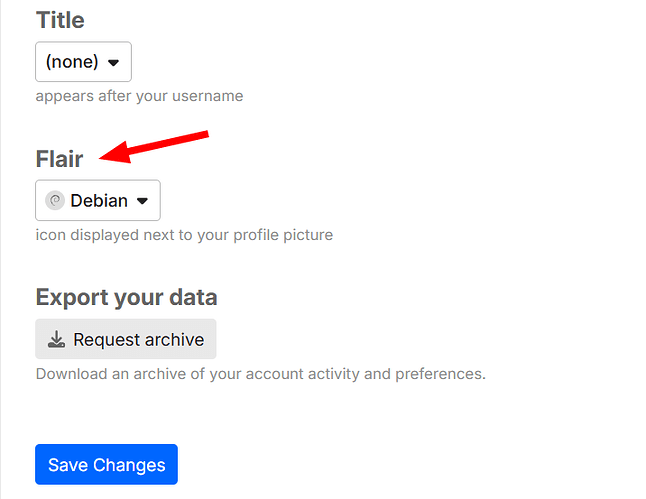646x499 pixels.
Task: Click the 'icon displayed next to your profile picture' hint
Action: [184, 235]
